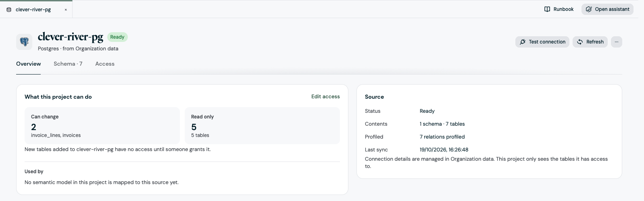Click the database icon in the clever-river-pg tab
644x201 pixels.
point(9,9)
